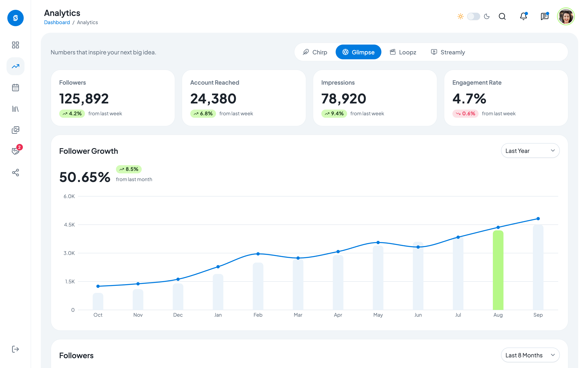
Task: Click the 6.8% Account Reached badge
Action: point(203,114)
